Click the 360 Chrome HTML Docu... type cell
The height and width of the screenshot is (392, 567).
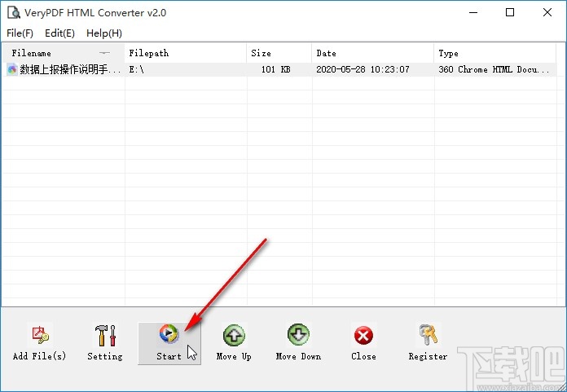(494, 69)
